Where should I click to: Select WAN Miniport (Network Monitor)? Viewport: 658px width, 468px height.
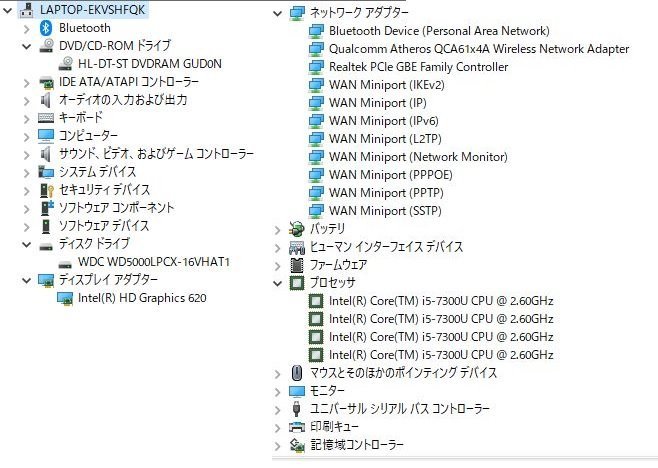(418, 157)
